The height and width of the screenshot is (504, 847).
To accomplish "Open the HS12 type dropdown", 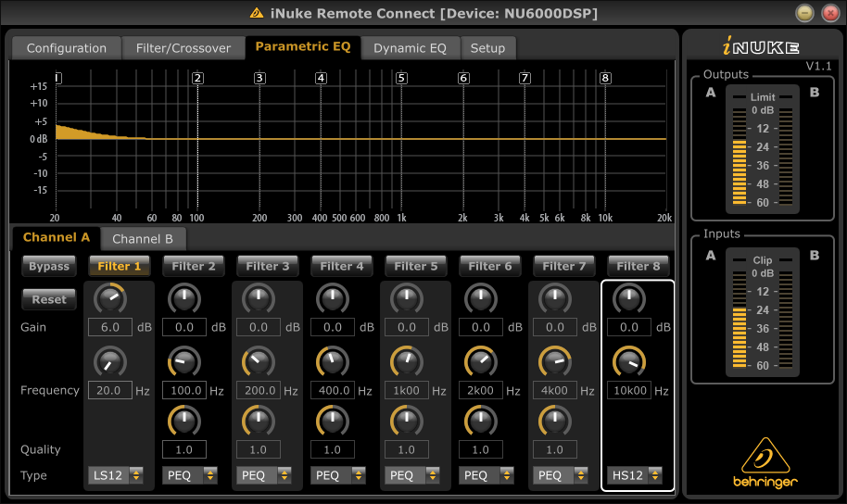I will click(x=634, y=475).
